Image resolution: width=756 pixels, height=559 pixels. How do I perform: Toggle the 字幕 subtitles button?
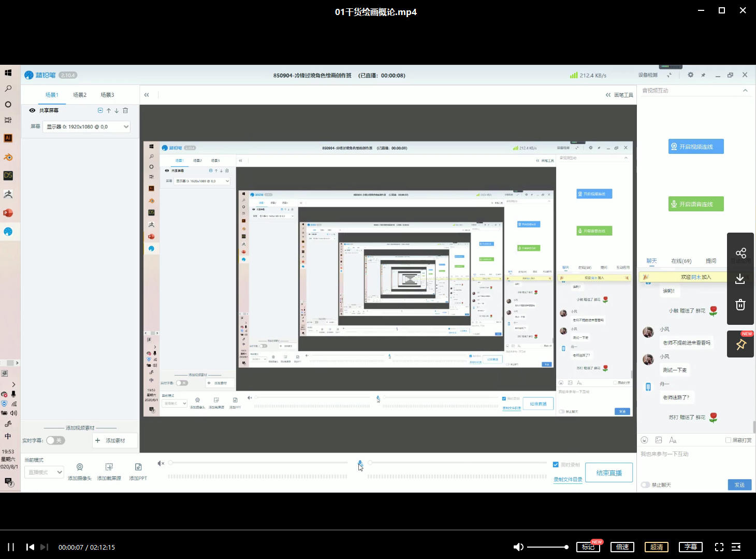tap(691, 547)
